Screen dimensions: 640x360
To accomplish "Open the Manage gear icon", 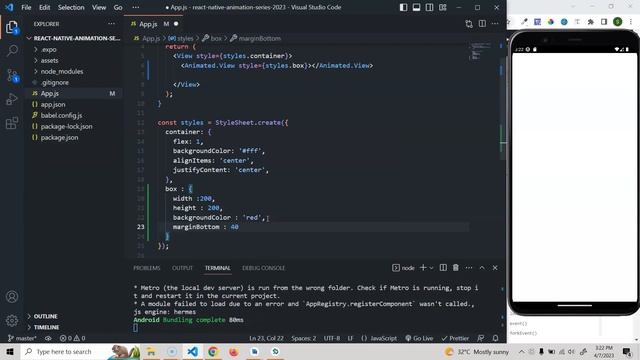I will click(x=12, y=320).
